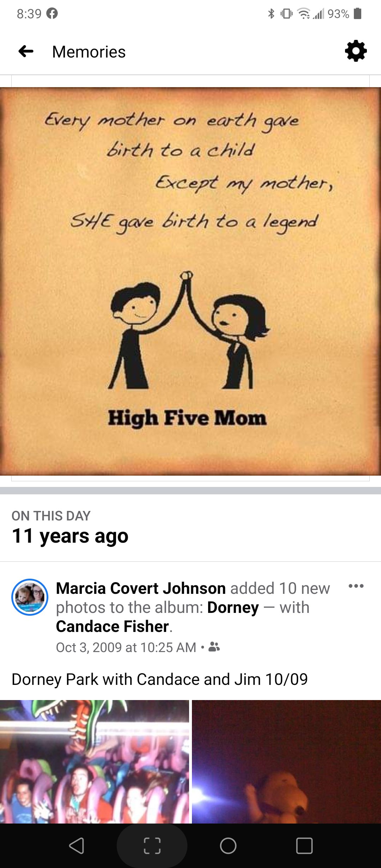Image resolution: width=381 pixels, height=868 pixels.
Task: Tap the Android home circle button
Action: 228,846
